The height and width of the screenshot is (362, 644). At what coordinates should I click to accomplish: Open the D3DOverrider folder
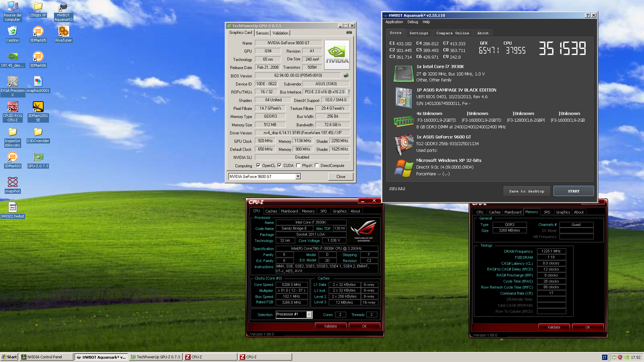(38, 135)
